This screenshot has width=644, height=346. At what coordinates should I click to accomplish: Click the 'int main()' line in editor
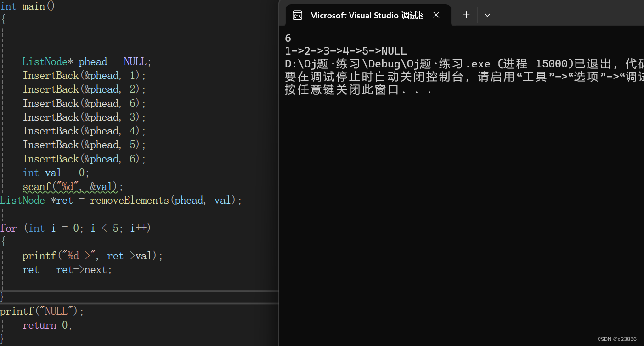pos(28,6)
